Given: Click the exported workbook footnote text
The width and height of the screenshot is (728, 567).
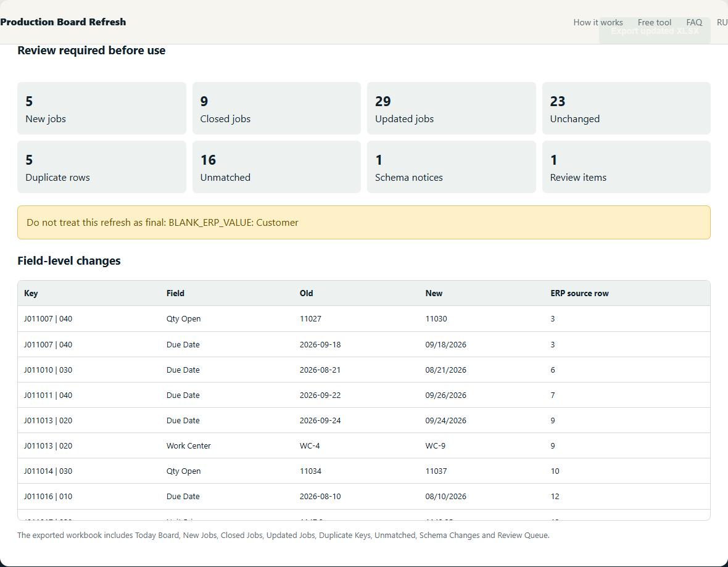Looking at the screenshot, I should coord(283,535).
